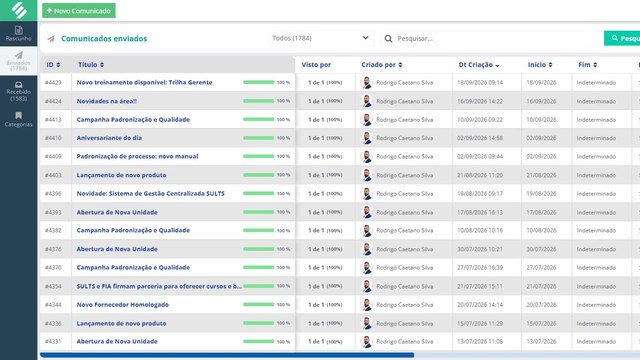Click '1 de 1 (100%)' in row #4429

click(x=325, y=82)
